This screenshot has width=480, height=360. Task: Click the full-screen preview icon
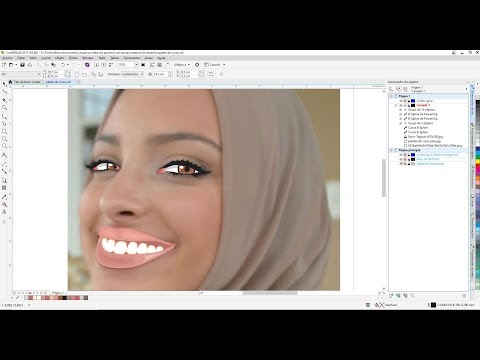coord(143,65)
